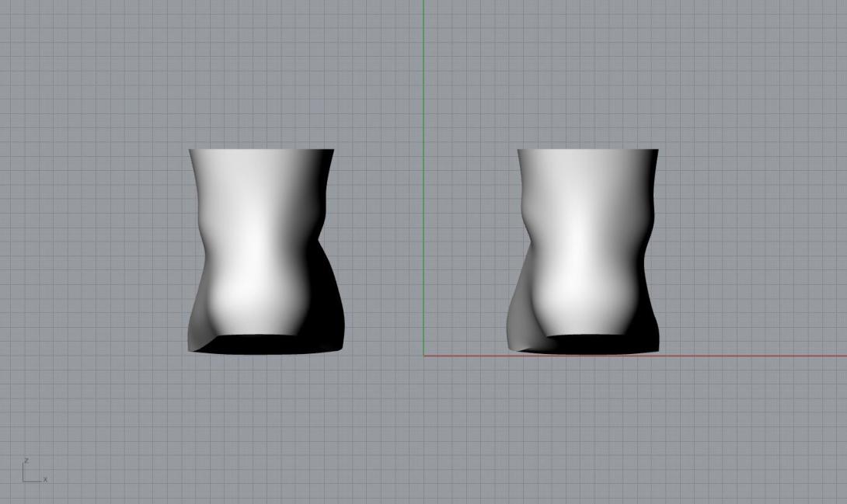Click the top-right corner of the right vase
Image resolution: width=847 pixels, height=504 pixels.
[x=657, y=151]
